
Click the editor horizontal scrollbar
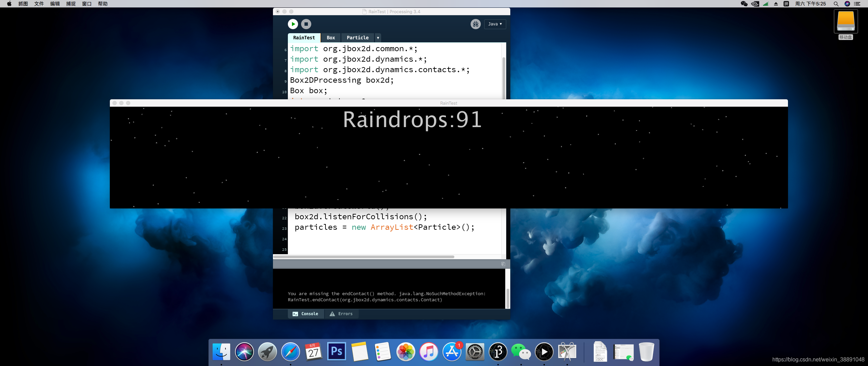click(x=363, y=257)
